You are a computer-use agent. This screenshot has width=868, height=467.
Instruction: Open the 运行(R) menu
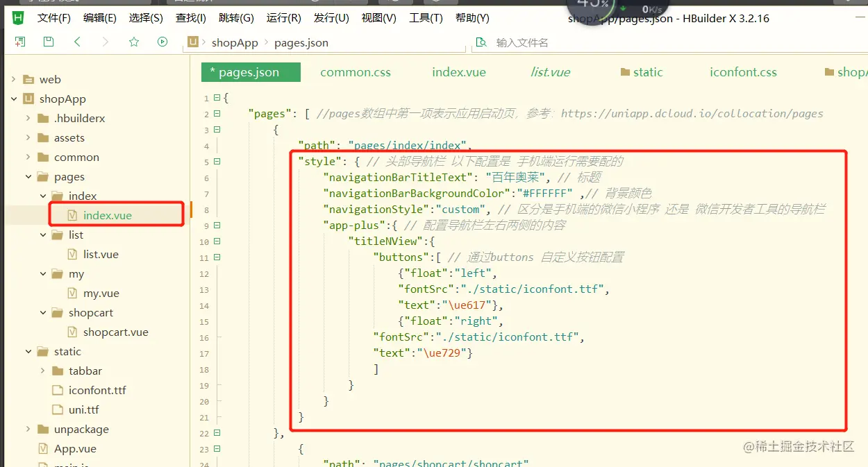284,18
